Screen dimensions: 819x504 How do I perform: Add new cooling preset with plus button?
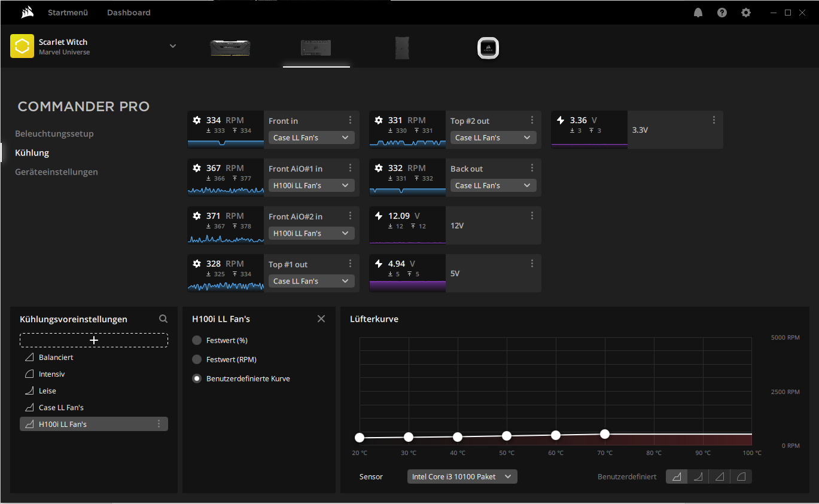coord(94,340)
